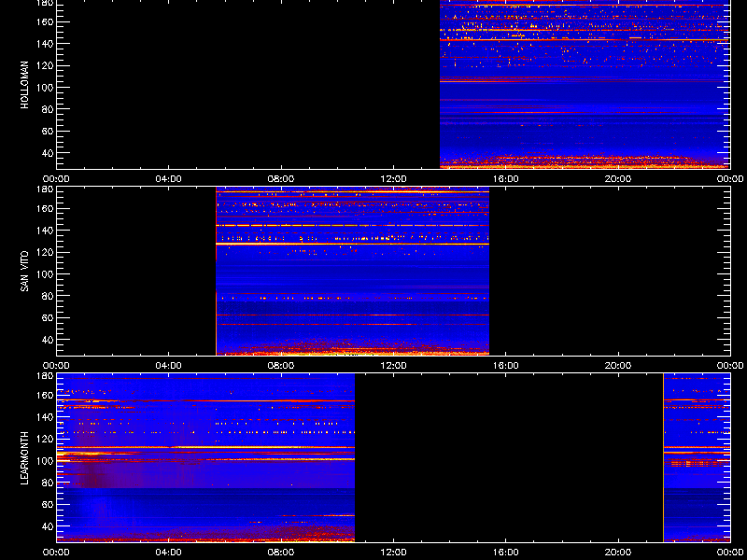Pick the 100 frequency label on LEARMONTH axis
The height and width of the screenshot is (560, 747).
click(x=45, y=461)
